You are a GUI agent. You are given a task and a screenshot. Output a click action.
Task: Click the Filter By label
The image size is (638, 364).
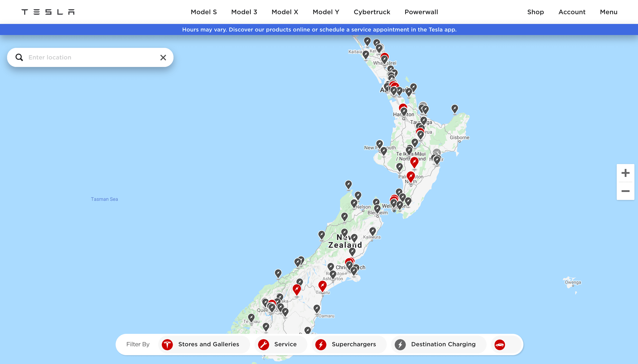coord(138,344)
